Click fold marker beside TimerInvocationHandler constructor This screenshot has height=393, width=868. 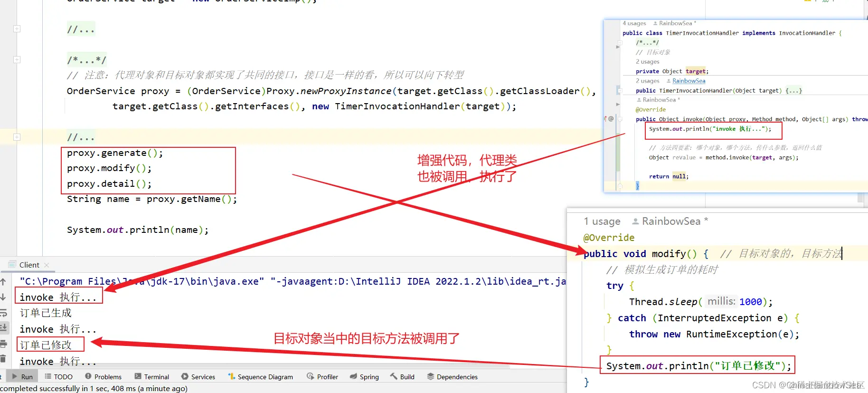[619, 90]
